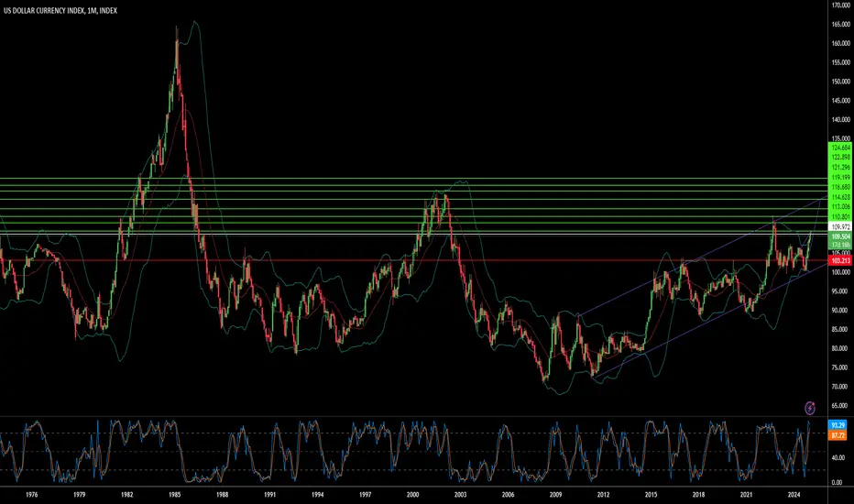Click the purple lightning bolt event icon
Screen dimensions: 854x504
point(810,408)
